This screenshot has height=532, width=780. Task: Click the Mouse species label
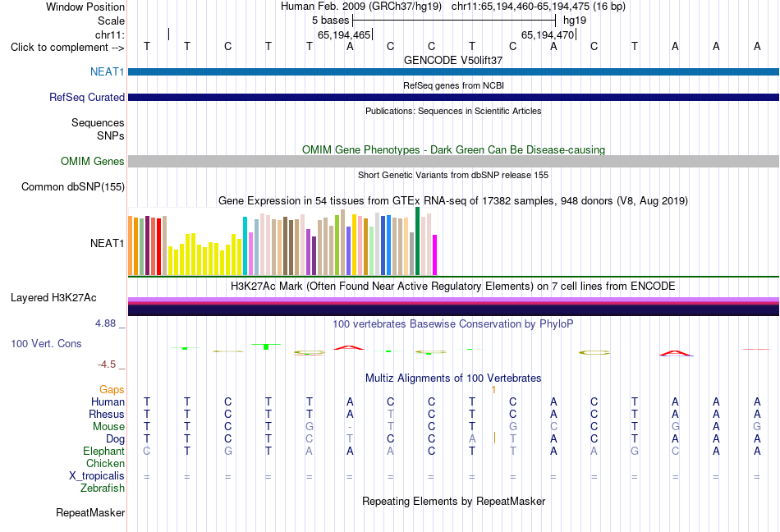click(x=108, y=427)
